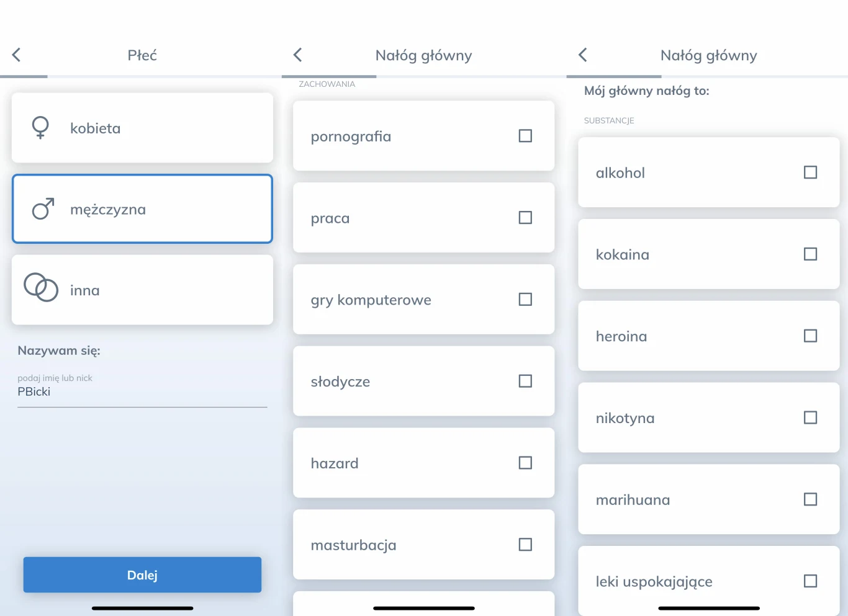Tap the back arrow on Płeć screen
848x616 pixels.
pyautogui.click(x=17, y=55)
